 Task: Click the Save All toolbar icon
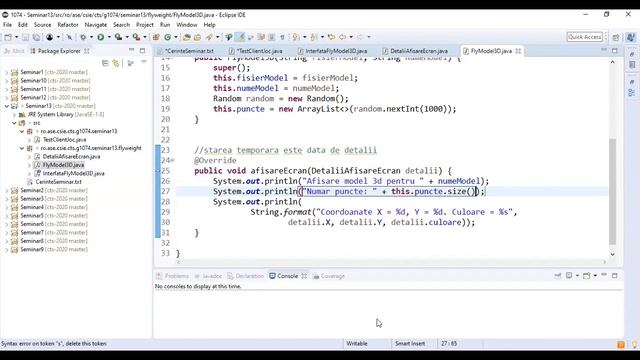[36, 37]
